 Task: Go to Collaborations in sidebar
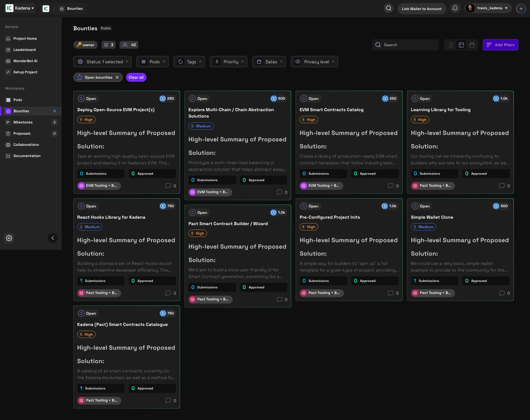click(31, 145)
